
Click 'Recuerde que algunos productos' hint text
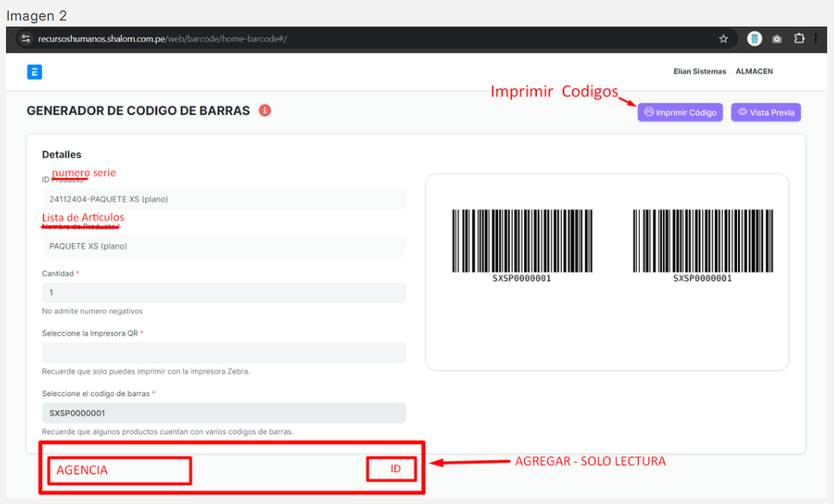tap(168, 432)
